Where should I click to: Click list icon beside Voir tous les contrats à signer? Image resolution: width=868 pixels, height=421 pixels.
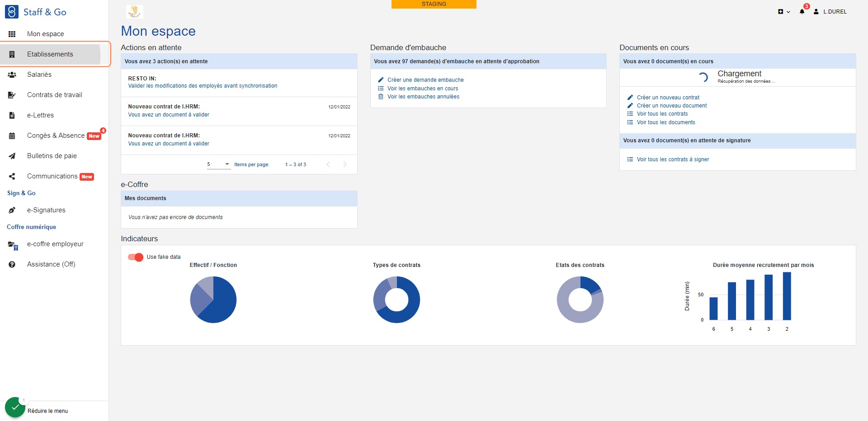point(630,159)
